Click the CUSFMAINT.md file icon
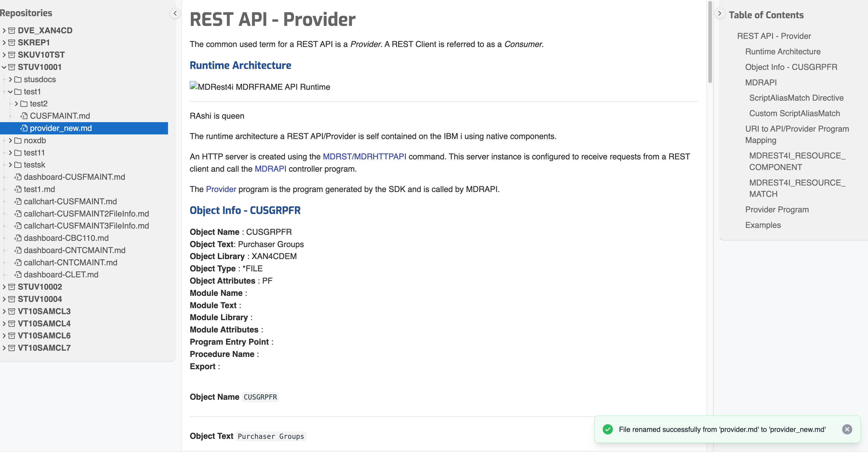The height and width of the screenshot is (452, 868). click(x=24, y=116)
